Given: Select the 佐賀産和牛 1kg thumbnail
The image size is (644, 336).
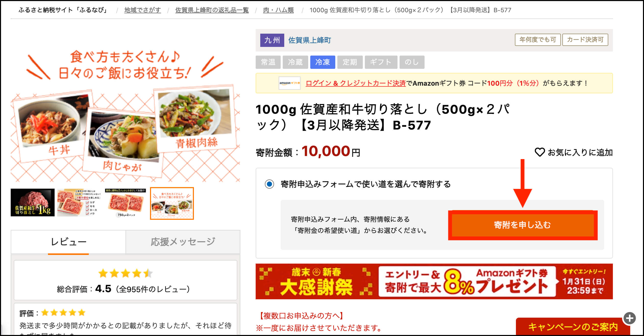Looking at the screenshot, I should coord(33,203).
